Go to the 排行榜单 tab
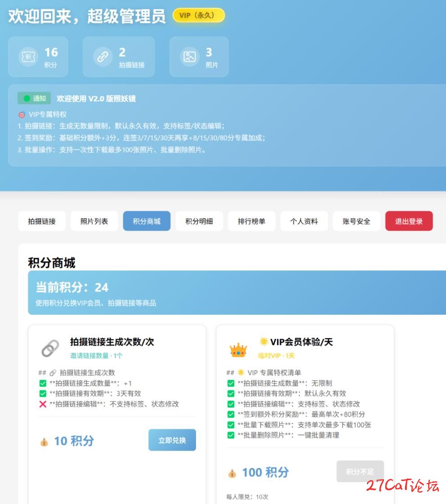 251,221
